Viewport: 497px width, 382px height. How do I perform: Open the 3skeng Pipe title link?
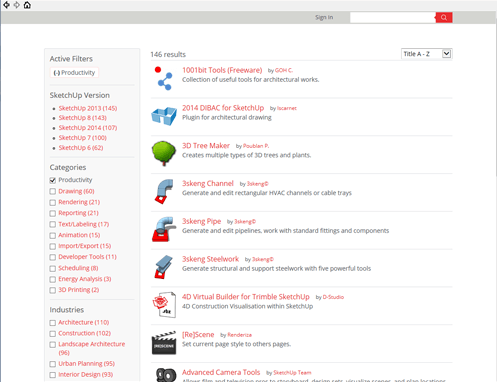coord(201,221)
